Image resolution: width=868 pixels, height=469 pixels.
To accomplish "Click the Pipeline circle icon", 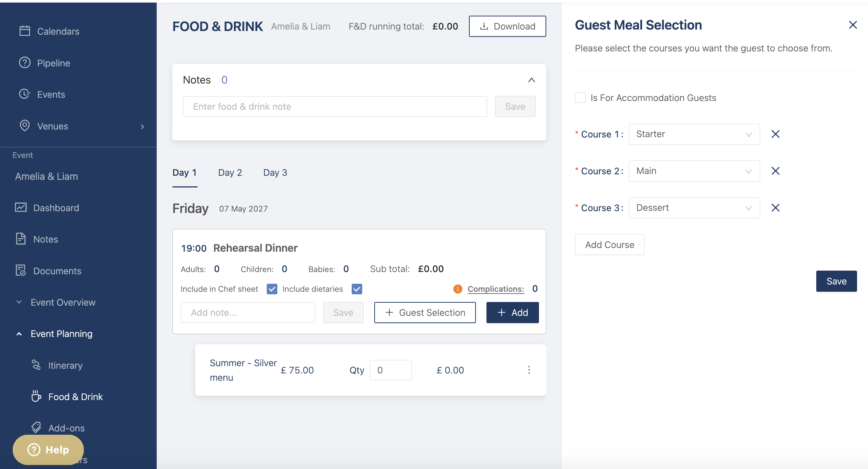I will click(24, 63).
